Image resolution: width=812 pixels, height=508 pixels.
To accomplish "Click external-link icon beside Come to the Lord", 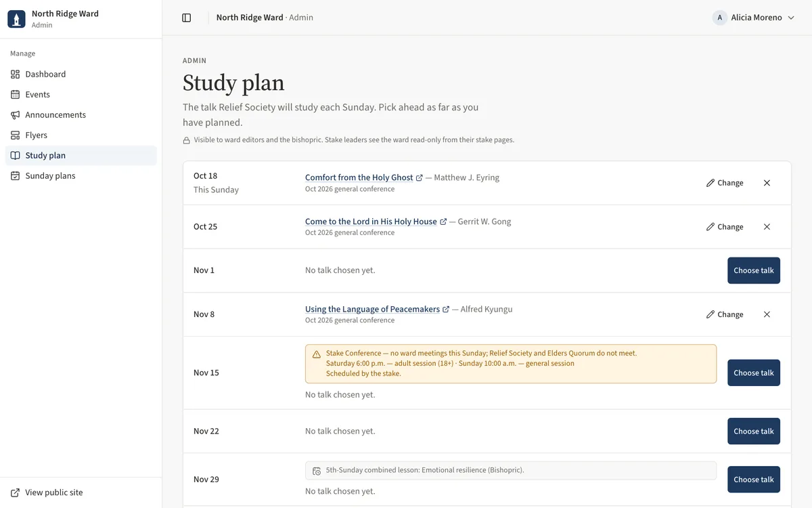I will 443,222.
